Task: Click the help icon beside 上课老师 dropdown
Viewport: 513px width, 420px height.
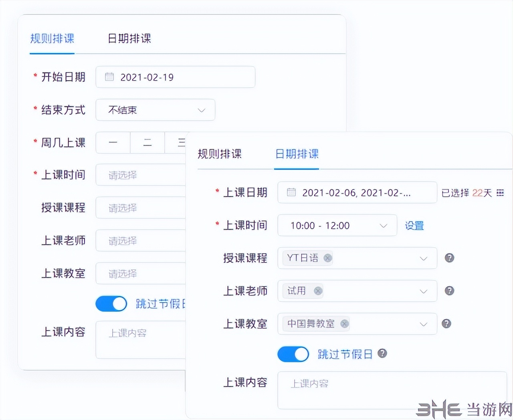Action: click(449, 291)
